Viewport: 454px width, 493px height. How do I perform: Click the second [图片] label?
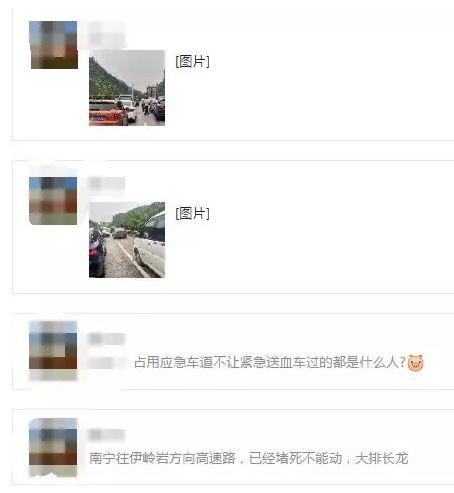click(192, 213)
